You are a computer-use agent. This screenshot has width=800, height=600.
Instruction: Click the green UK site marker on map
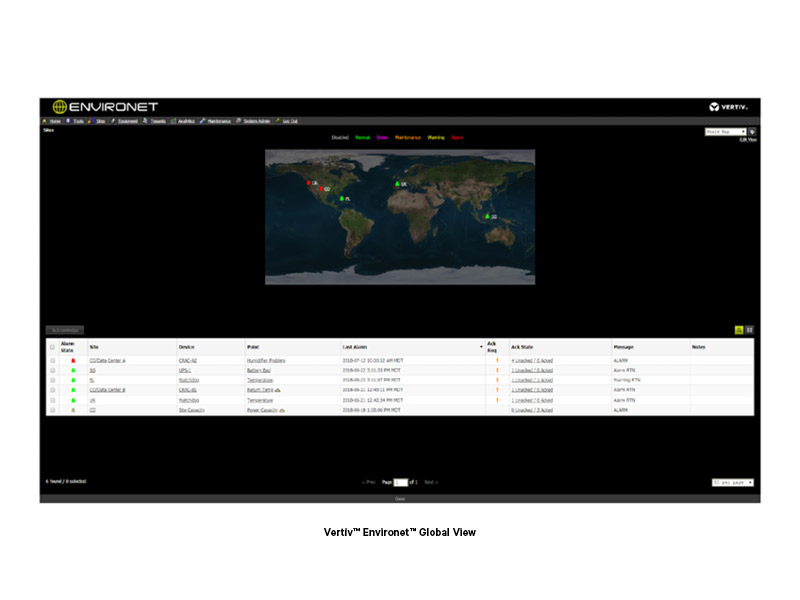[x=397, y=183]
